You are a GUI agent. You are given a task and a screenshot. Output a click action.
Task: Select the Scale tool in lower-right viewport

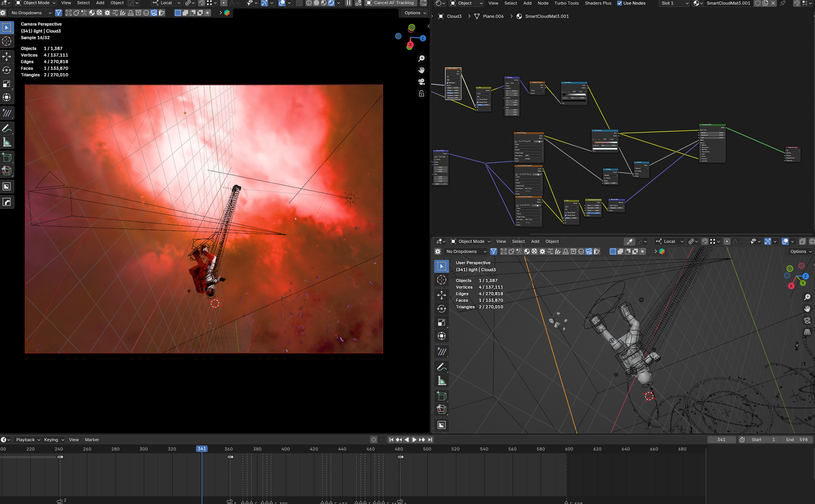[441, 322]
